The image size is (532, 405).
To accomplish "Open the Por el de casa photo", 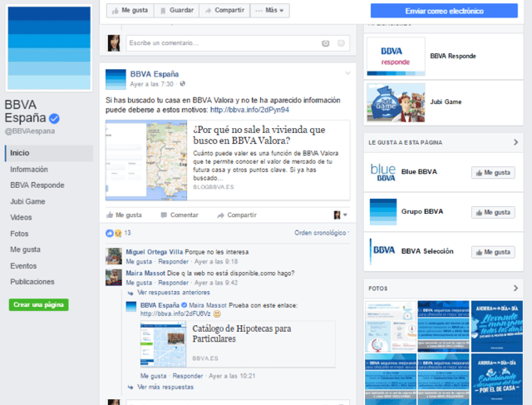I will [x=497, y=379].
